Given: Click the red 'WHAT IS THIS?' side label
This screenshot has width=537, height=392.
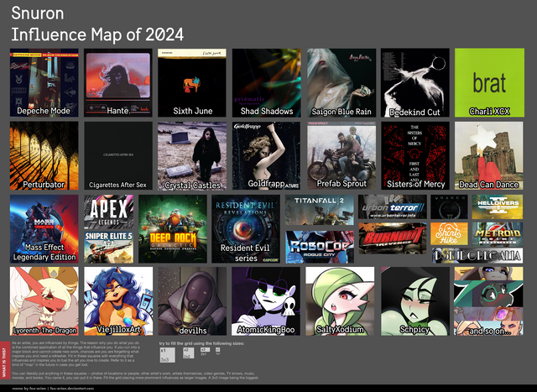Looking at the screenshot, I should click(5, 360).
